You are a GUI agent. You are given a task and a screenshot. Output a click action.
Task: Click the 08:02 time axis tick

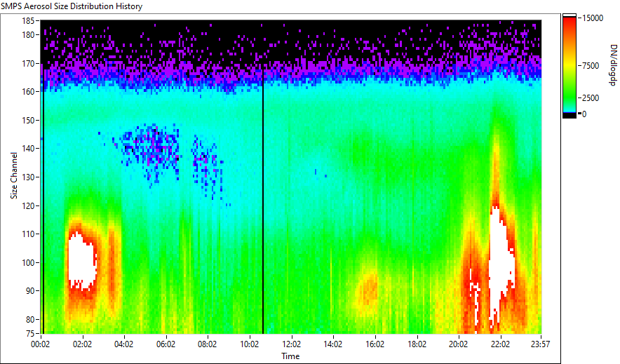(207, 344)
